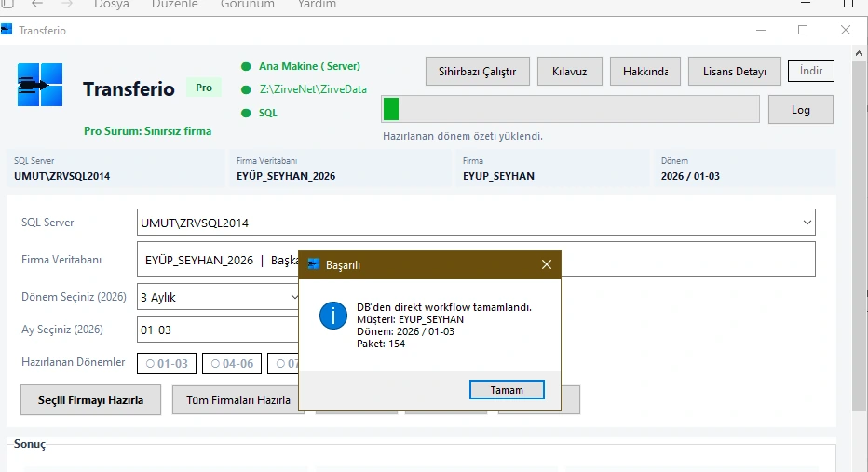Click the '2026 / 01-03' Dönem value
868x472 pixels.
tap(690, 176)
